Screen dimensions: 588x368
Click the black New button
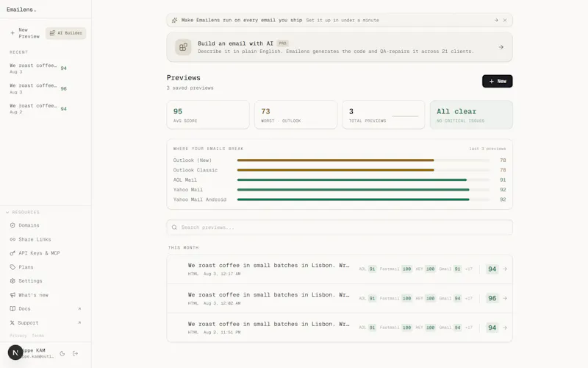[498, 81]
